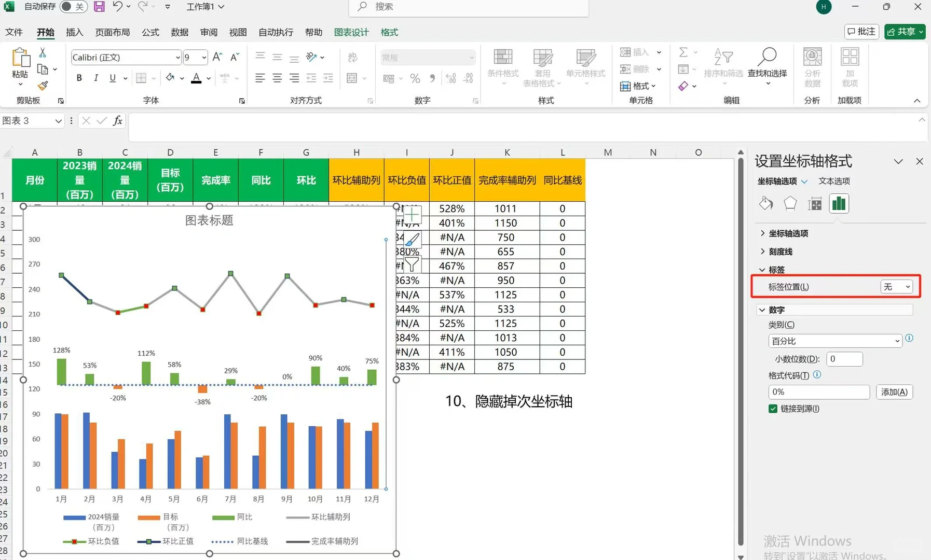Viewport: 931px width, 560px height.
Task: Click the AutoSum sigma icon
Action: click(x=683, y=52)
